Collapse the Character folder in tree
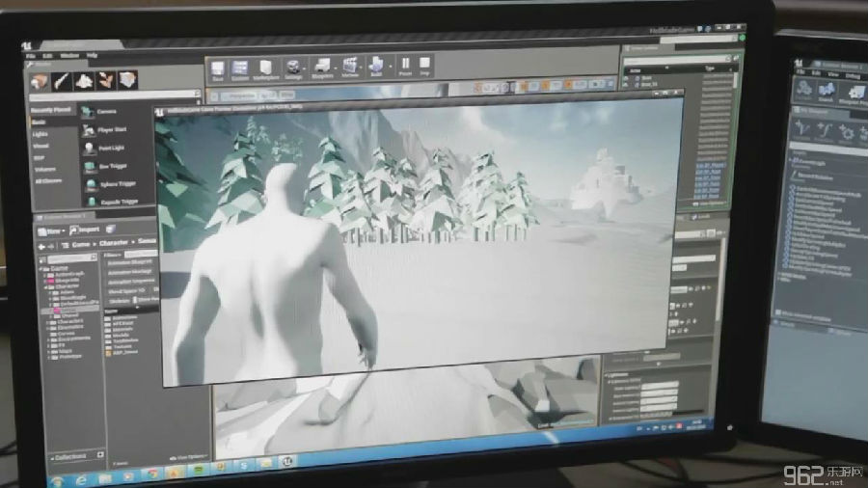The image size is (868, 488). click(46, 287)
